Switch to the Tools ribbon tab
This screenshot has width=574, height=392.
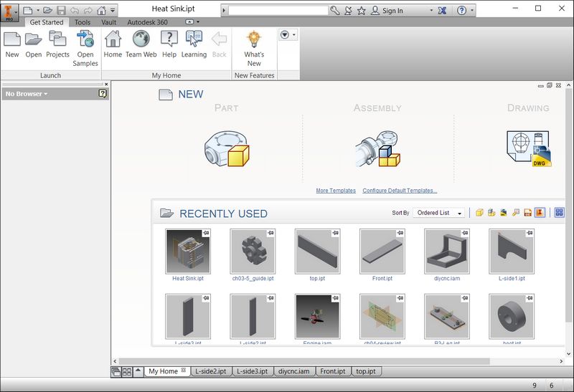tap(83, 22)
